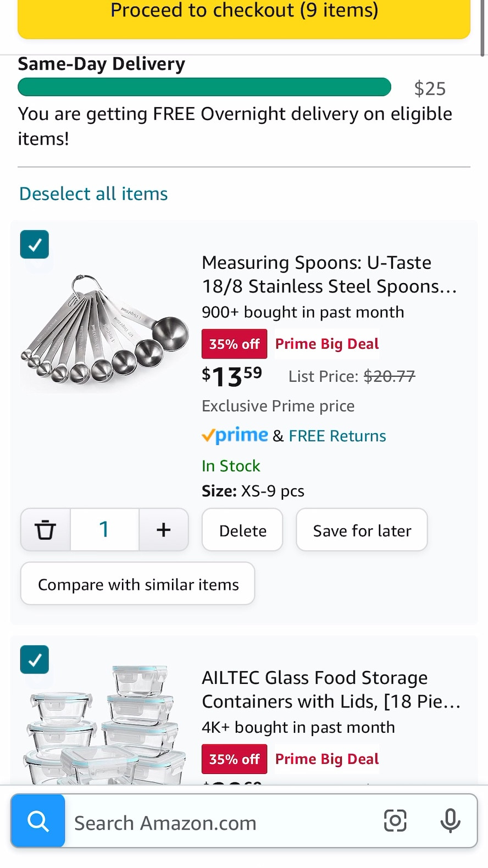The image size is (488, 868).
Task: Tap Save for later
Action: [362, 529]
